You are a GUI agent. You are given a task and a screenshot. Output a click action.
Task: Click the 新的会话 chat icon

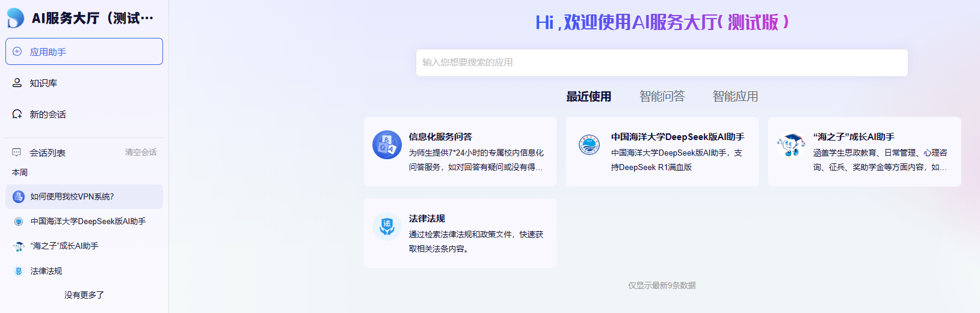pos(17,114)
